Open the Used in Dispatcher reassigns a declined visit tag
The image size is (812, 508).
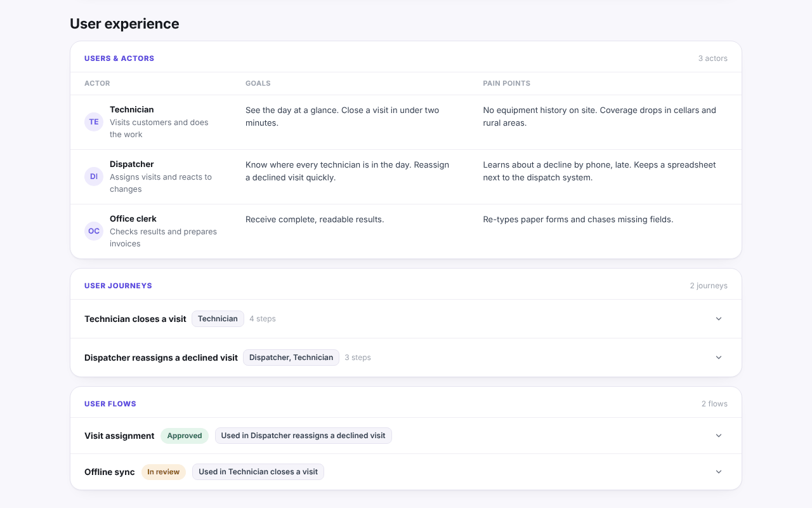[303, 436]
